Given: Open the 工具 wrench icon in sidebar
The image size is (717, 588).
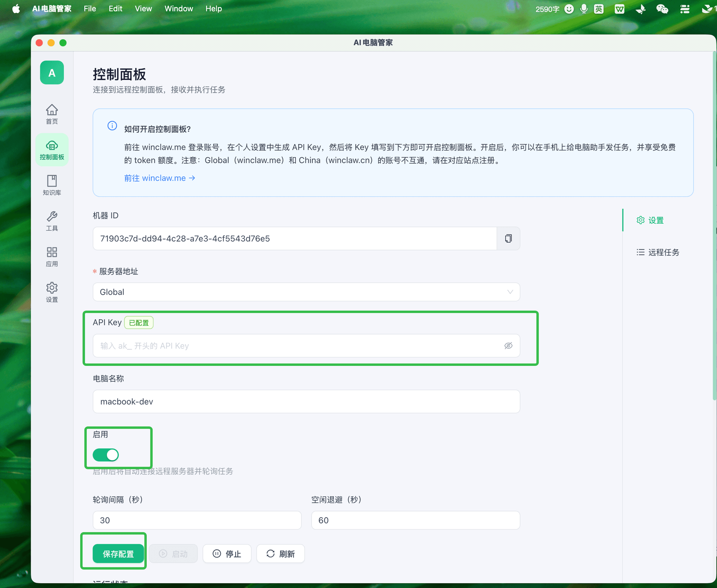Looking at the screenshot, I should coord(52,220).
